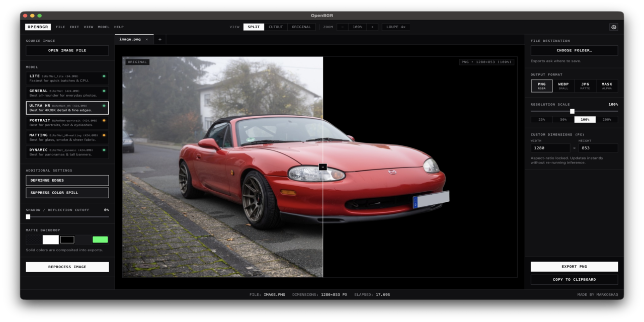The height and width of the screenshot is (322, 644).
Task: Click the split divider handle on the preview
Action: [323, 167]
